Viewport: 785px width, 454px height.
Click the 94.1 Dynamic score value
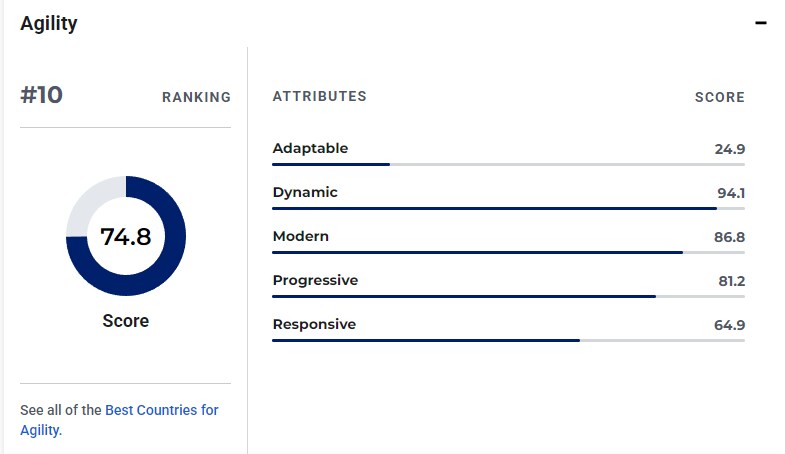731,193
